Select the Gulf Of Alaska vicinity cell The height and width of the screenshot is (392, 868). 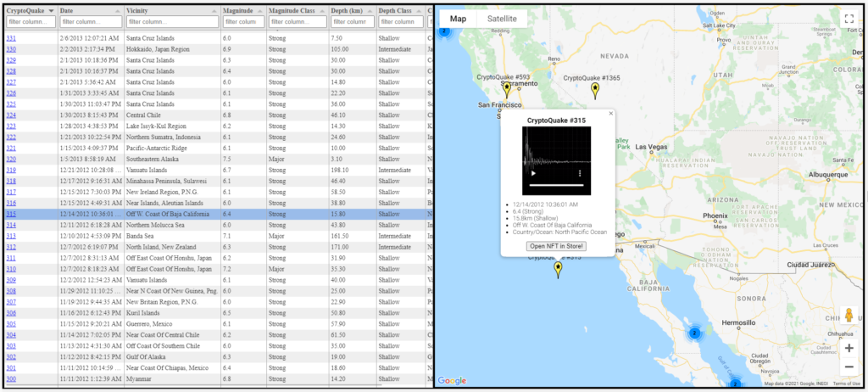[x=172, y=356]
